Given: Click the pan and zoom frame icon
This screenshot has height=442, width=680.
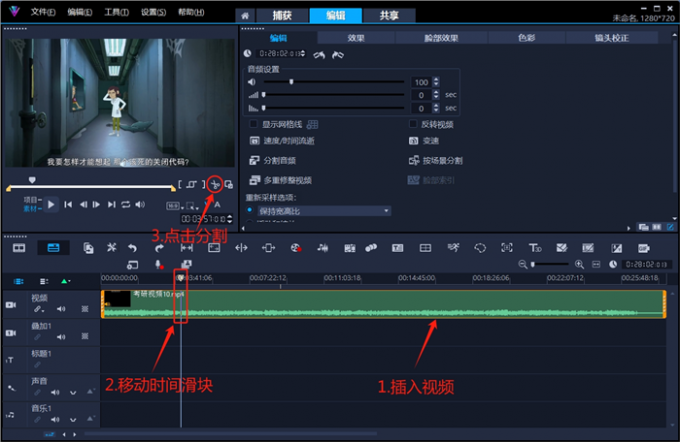Looking at the screenshot, I should pyautogui.click(x=507, y=248).
